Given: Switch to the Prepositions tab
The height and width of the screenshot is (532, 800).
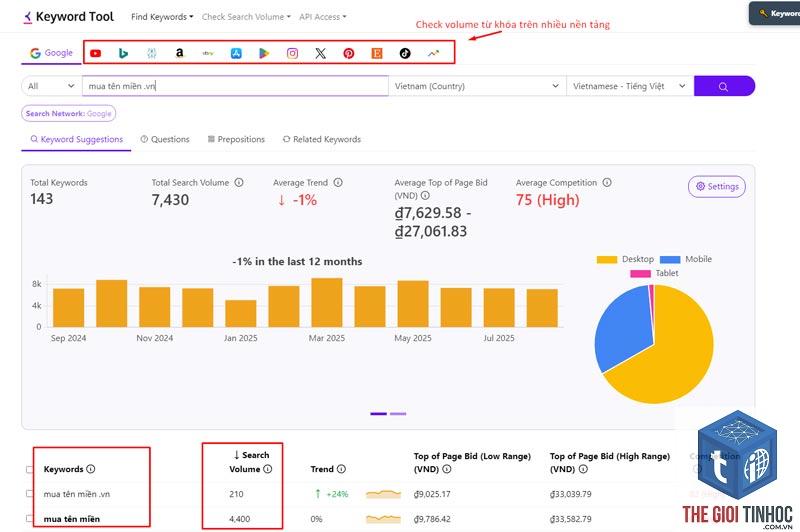Looking at the screenshot, I should tap(236, 139).
